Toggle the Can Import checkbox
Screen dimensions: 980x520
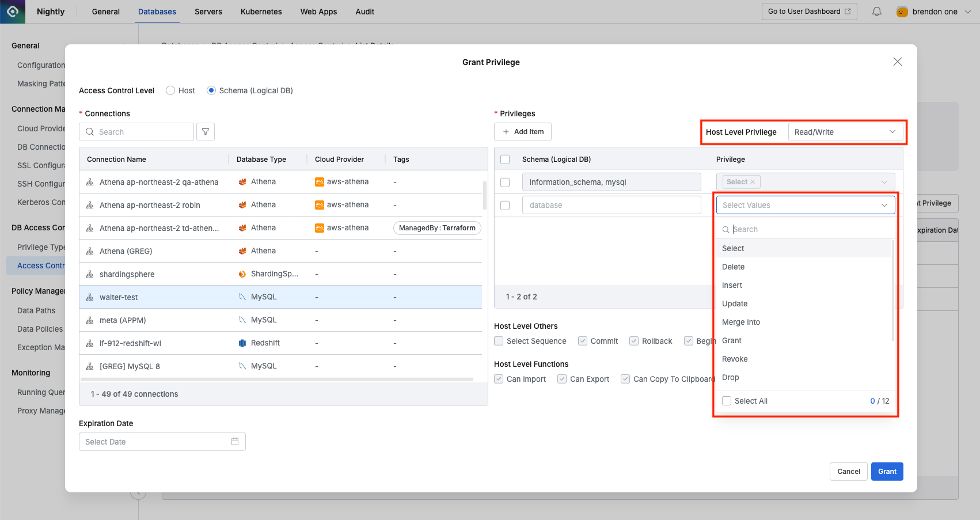tap(499, 379)
